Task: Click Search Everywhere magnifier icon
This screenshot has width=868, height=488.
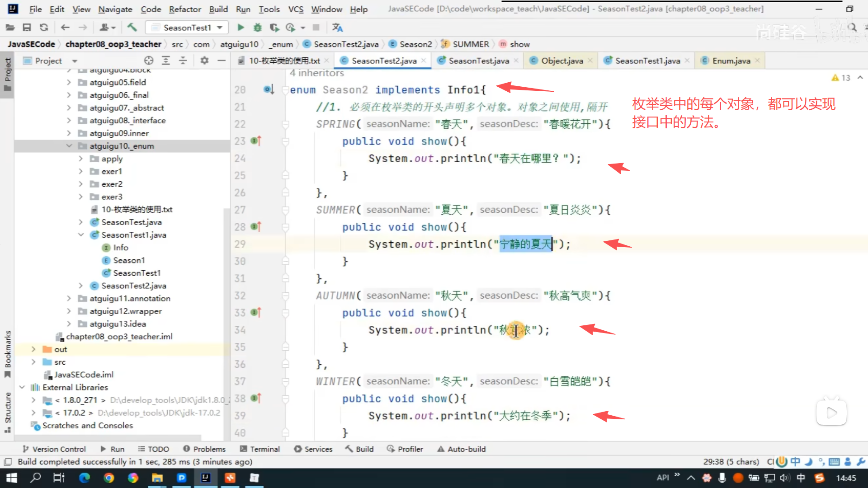Action: (853, 28)
